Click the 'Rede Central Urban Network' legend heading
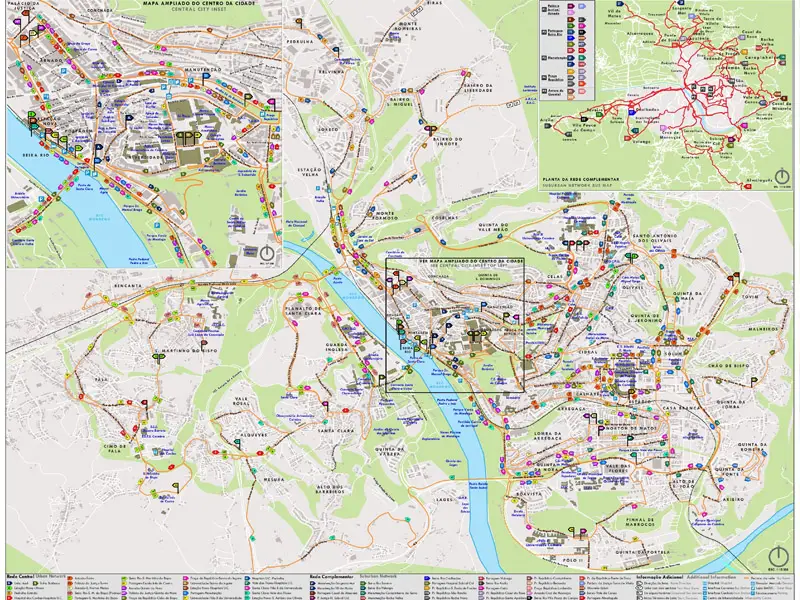The image size is (800, 600). (36, 576)
